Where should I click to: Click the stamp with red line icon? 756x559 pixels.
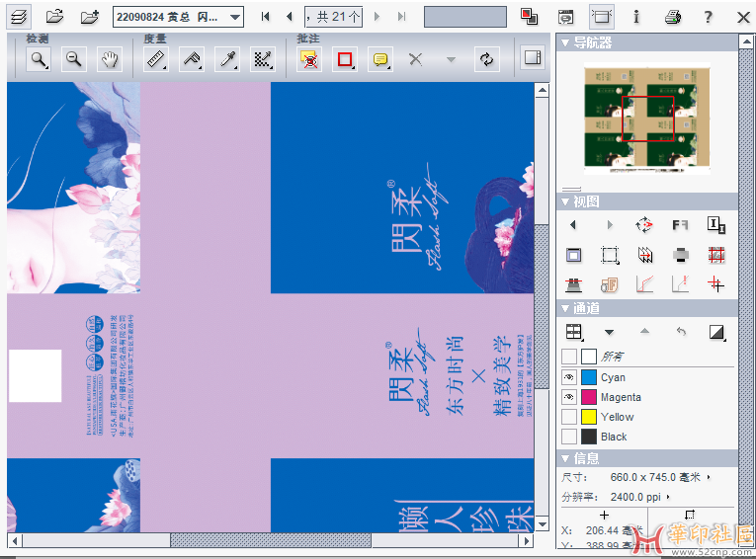574,284
